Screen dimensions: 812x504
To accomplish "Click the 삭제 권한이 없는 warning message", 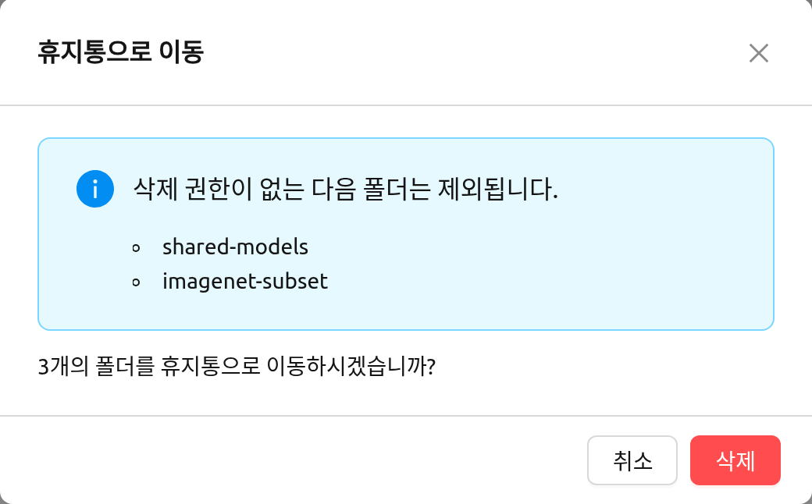I will pyautogui.click(x=345, y=189).
